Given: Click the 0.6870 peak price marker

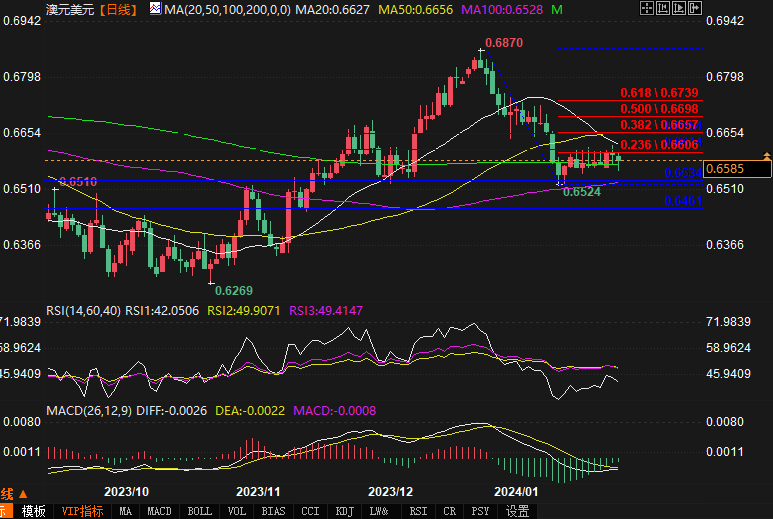Looking at the screenshot, I should point(504,44).
